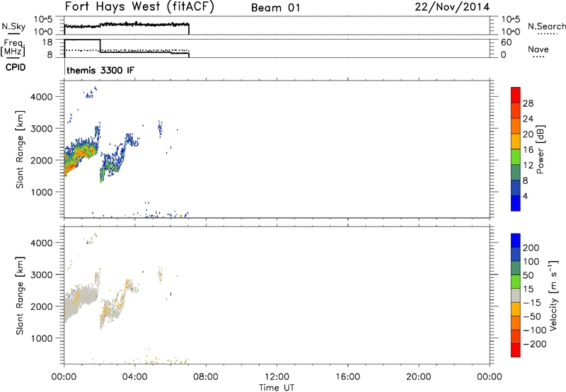Click the '12:00' time tick label
Viewport: 566px width, 392px height.
(277, 377)
